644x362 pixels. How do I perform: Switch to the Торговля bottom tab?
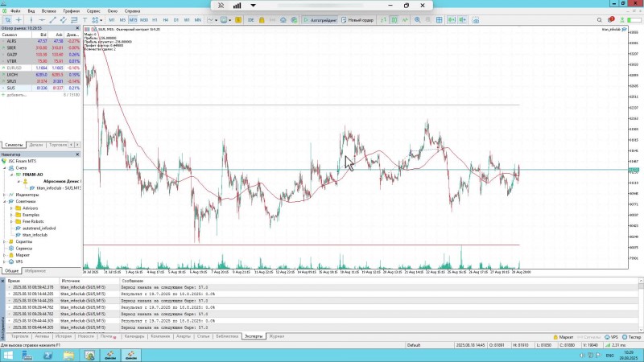pyautogui.click(x=19, y=336)
